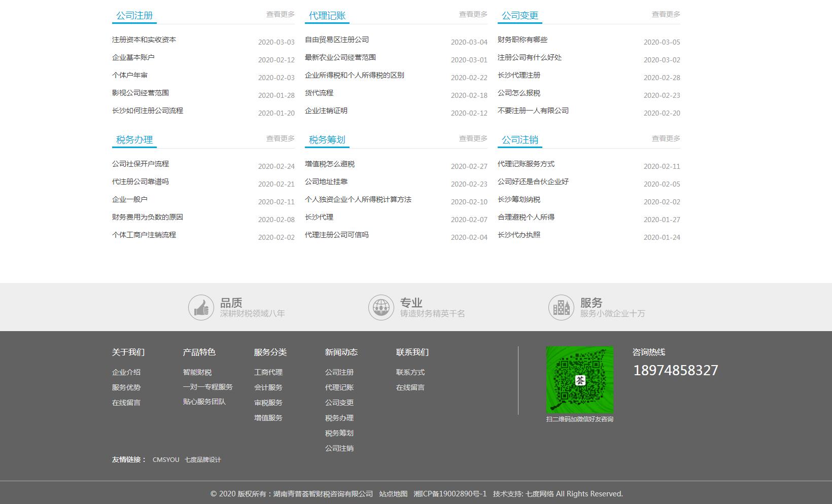The height and width of the screenshot is (504, 832).
Task: Open article 个体工商户注销流程
Action: [144, 235]
